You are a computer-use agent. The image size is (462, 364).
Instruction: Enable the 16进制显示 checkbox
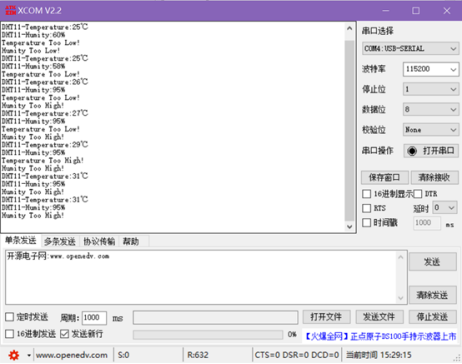click(366, 194)
